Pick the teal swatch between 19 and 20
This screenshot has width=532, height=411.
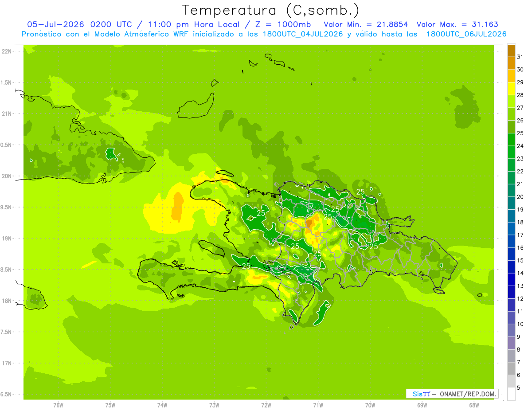pyautogui.click(x=511, y=203)
